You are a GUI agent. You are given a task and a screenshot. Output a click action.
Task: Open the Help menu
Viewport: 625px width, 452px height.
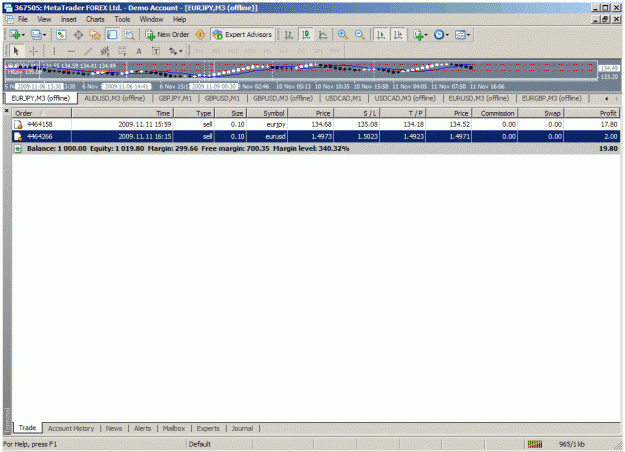pos(179,19)
